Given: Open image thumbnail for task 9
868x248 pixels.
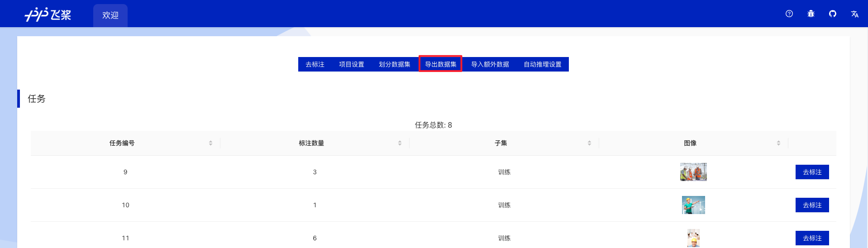Looking at the screenshot, I should 693,172.
